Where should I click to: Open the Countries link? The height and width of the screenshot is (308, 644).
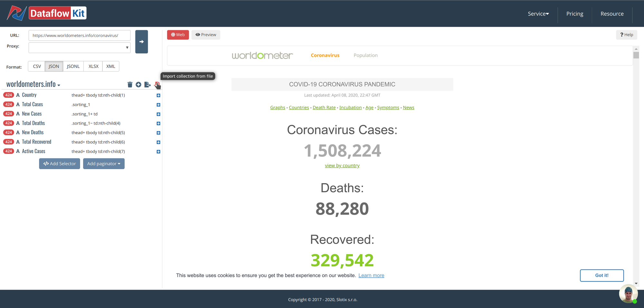299,107
